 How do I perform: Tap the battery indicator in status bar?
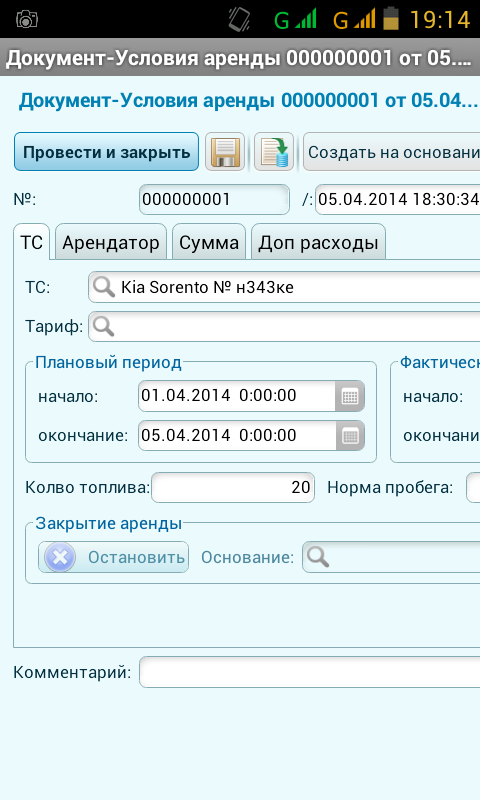[391, 18]
